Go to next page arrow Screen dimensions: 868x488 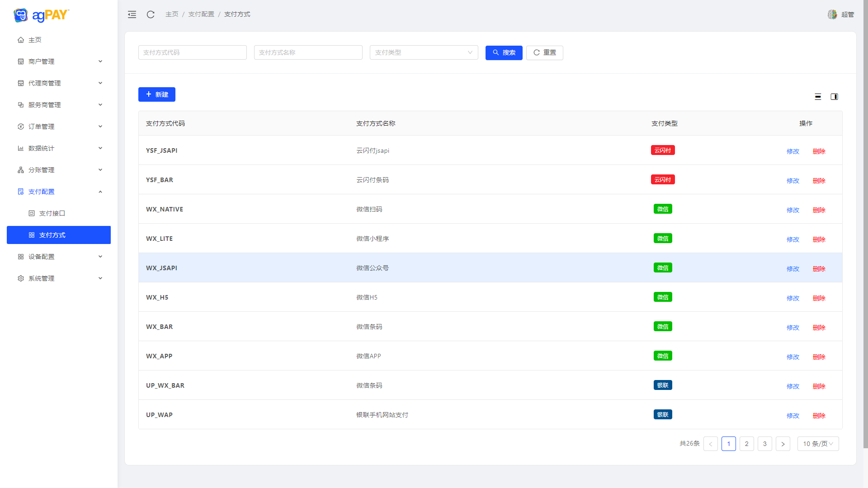tap(783, 444)
